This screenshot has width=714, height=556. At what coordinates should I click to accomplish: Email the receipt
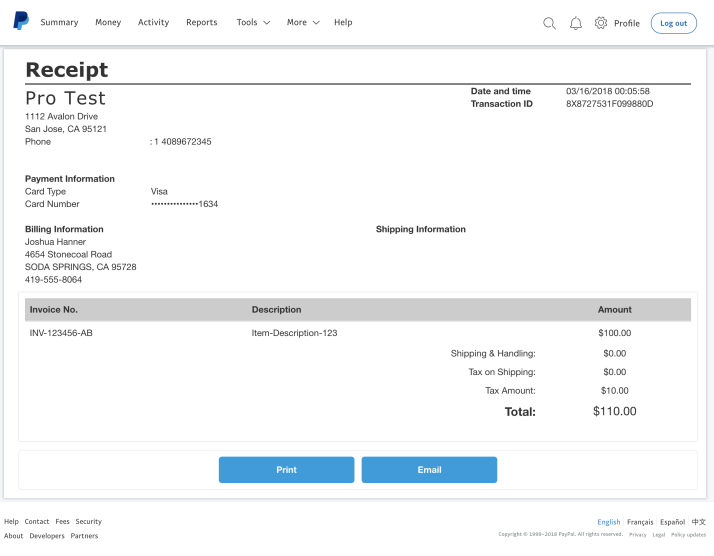429,469
